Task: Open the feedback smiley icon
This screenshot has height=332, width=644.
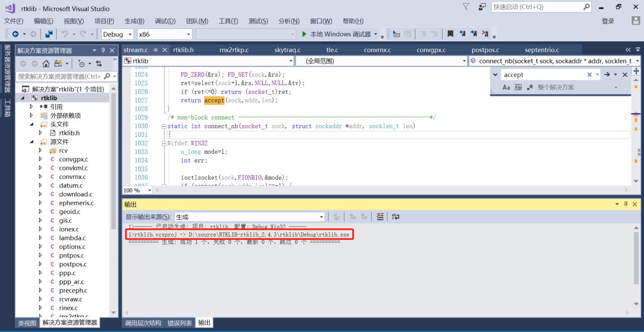Action: pyautogui.click(x=482, y=7)
